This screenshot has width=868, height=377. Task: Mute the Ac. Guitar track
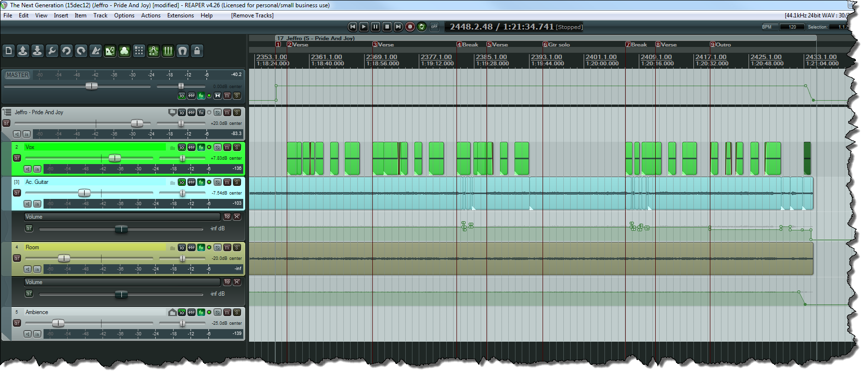pos(227,182)
